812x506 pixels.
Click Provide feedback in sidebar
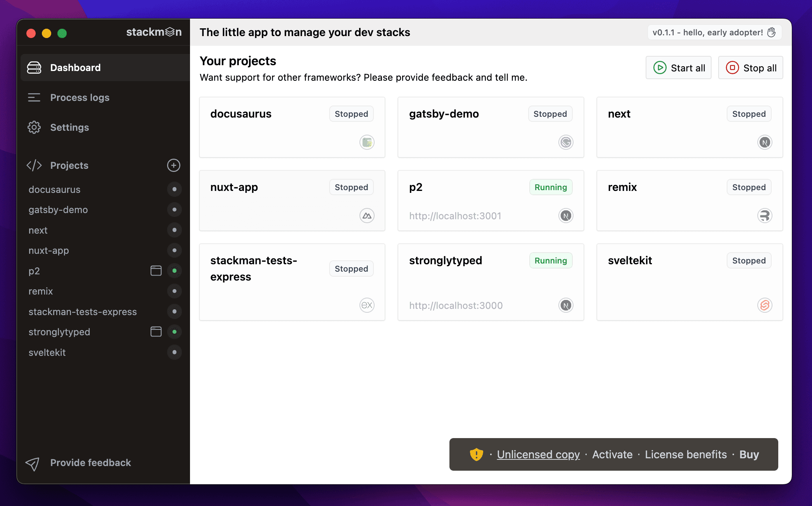[x=90, y=463]
